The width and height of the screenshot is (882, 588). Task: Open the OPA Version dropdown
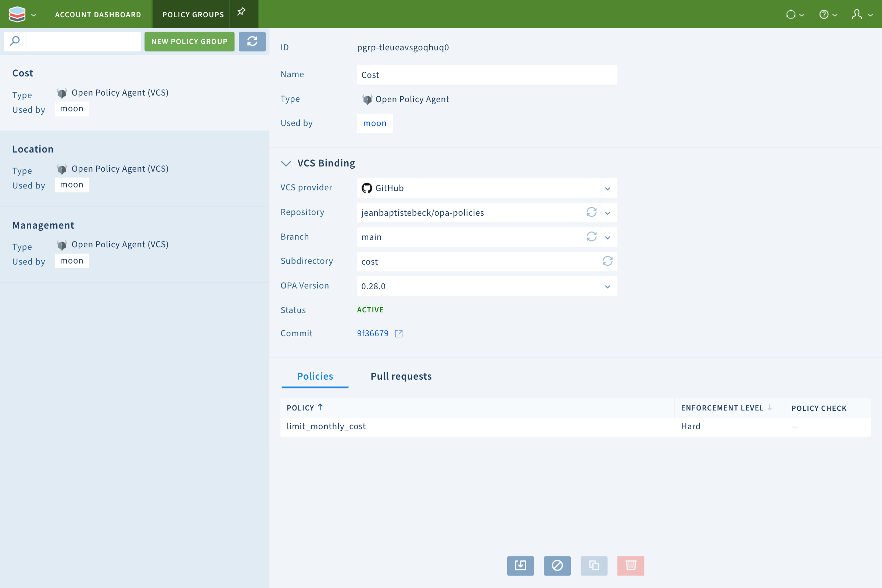(x=607, y=286)
